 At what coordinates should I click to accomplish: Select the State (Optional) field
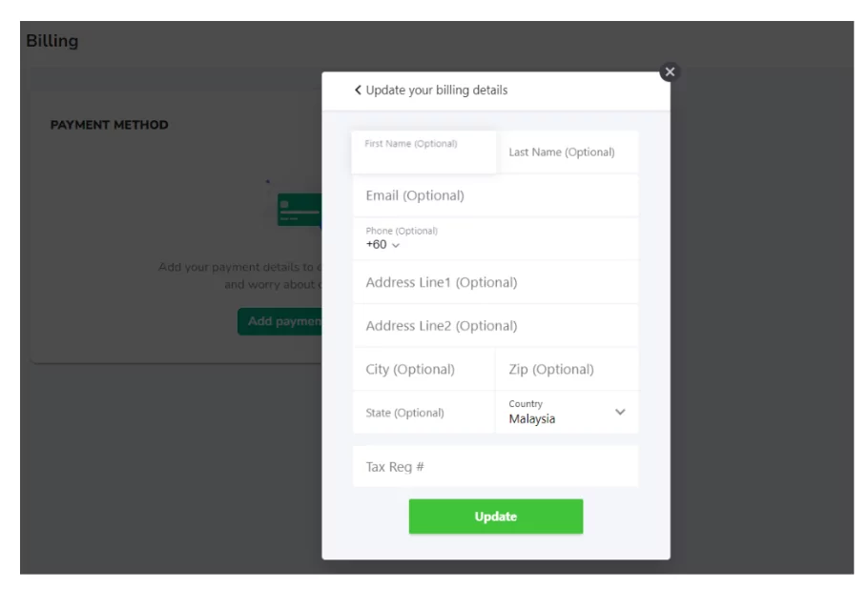click(x=424, y=413)
